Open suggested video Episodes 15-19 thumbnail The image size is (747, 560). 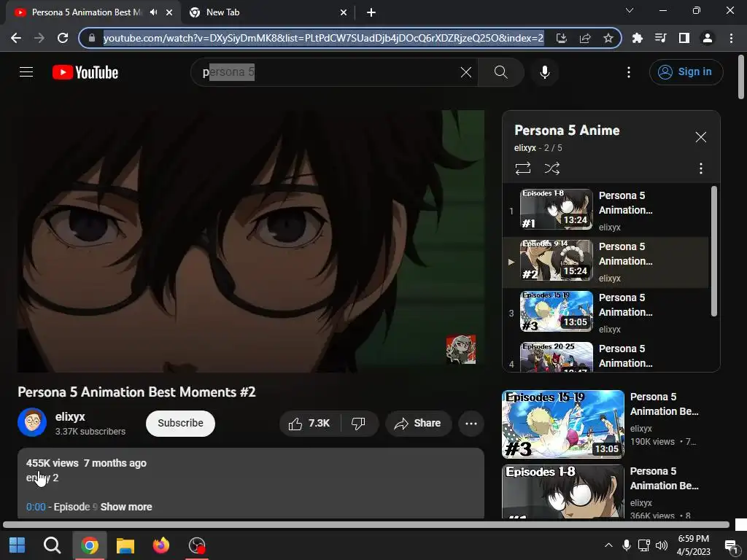point(562,424)
